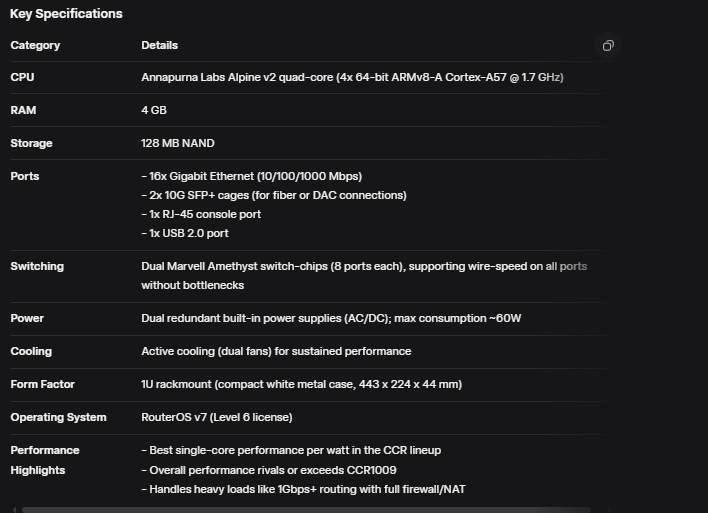Screen dimensions: 708x513
Task: Click the CPU row label
Action: (x=22, y=77)
